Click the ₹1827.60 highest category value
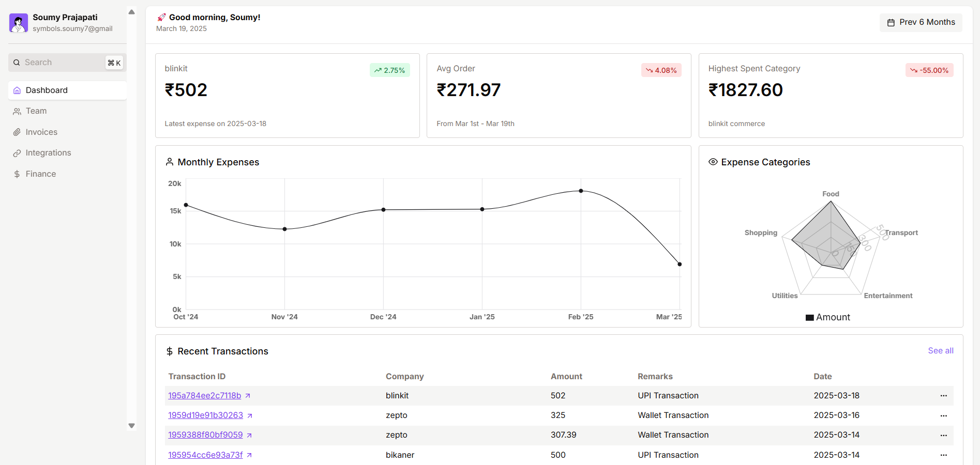The height and width of the screenshot is (465, 980). pos(745,90)
